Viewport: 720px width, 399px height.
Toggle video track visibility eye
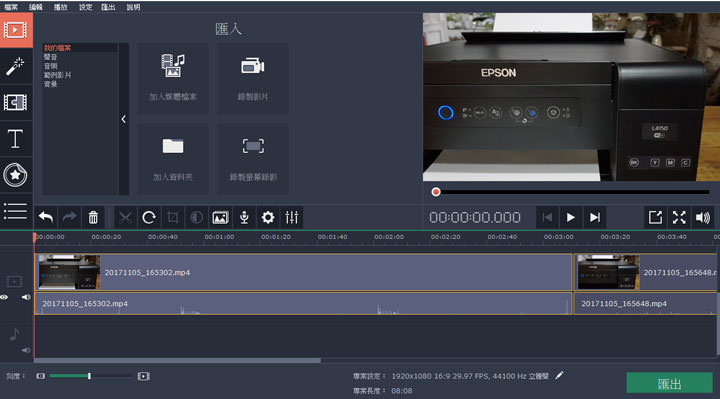tap(4, 297)
